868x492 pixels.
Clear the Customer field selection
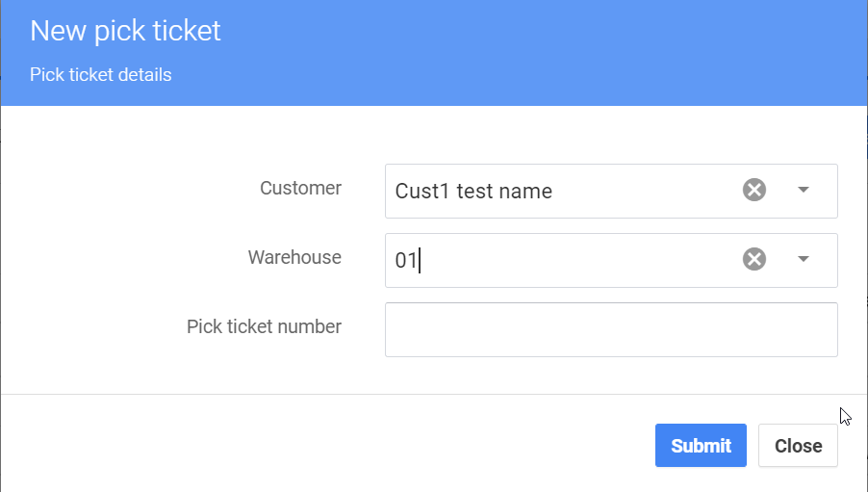754,190
